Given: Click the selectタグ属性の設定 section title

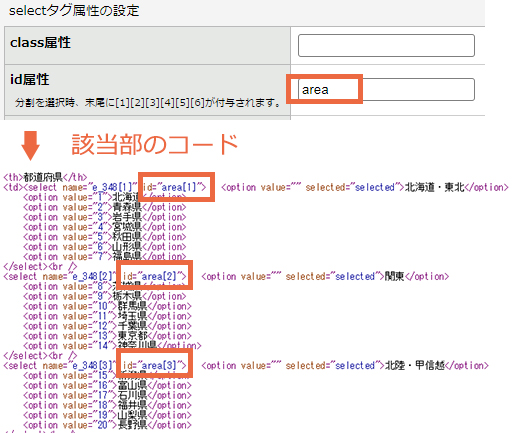Looking at the screenshot, I should coord(74,11).
